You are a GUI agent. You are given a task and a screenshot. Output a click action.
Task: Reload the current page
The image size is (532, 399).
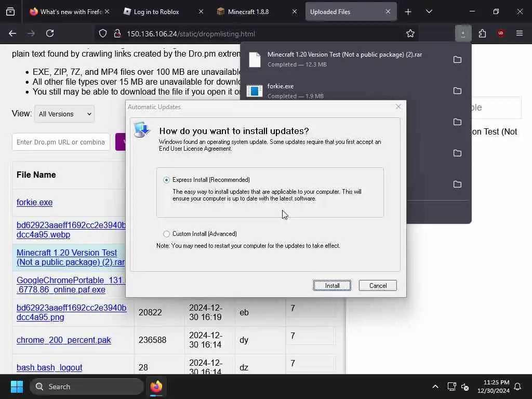pos(50,33)
